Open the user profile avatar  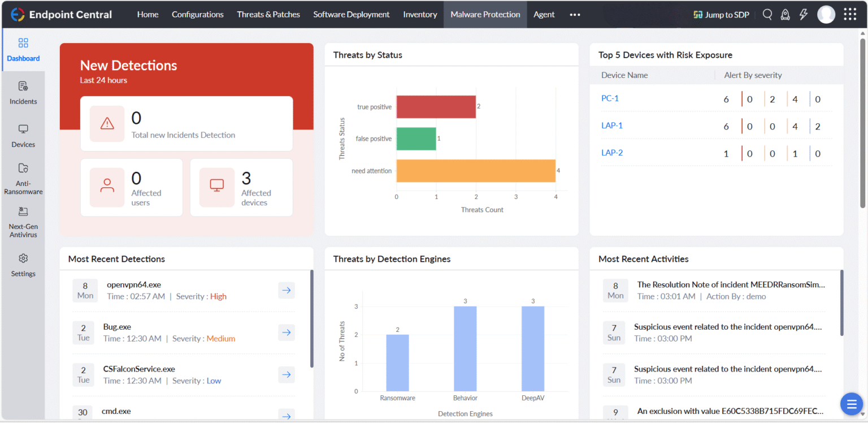tap(826, 15)
